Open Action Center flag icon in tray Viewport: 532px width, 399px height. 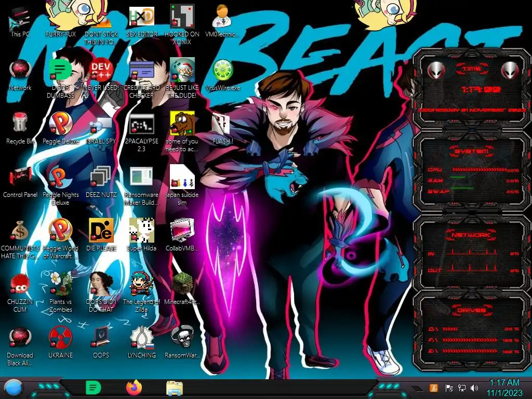click(x=449, y=388)
